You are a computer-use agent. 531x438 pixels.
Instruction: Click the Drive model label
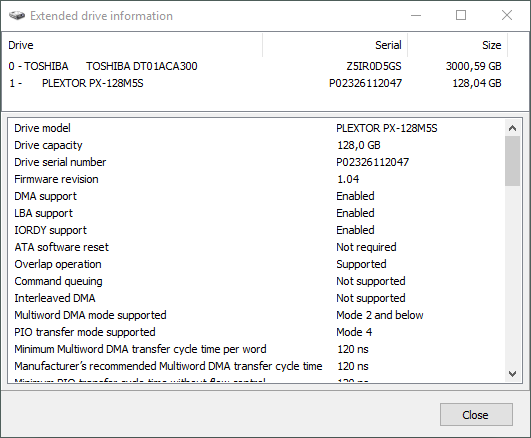click(x=42, y=128)
